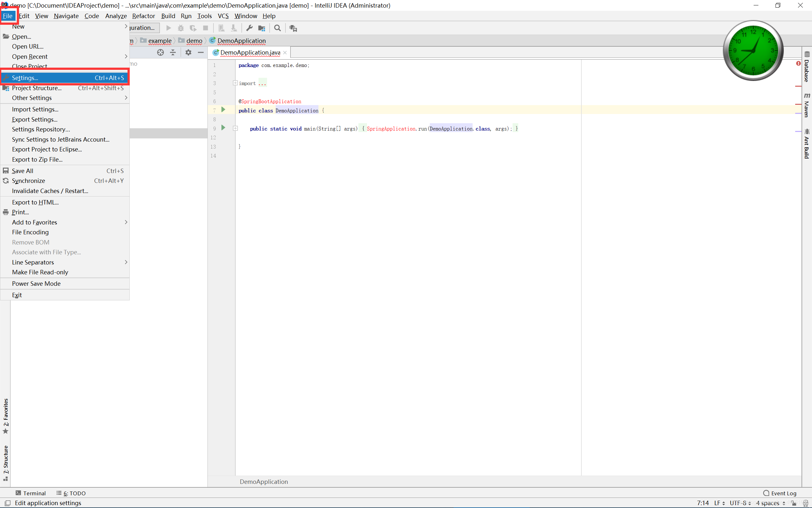
Task: Open the Favorites tool window
Action: point(6,416)
